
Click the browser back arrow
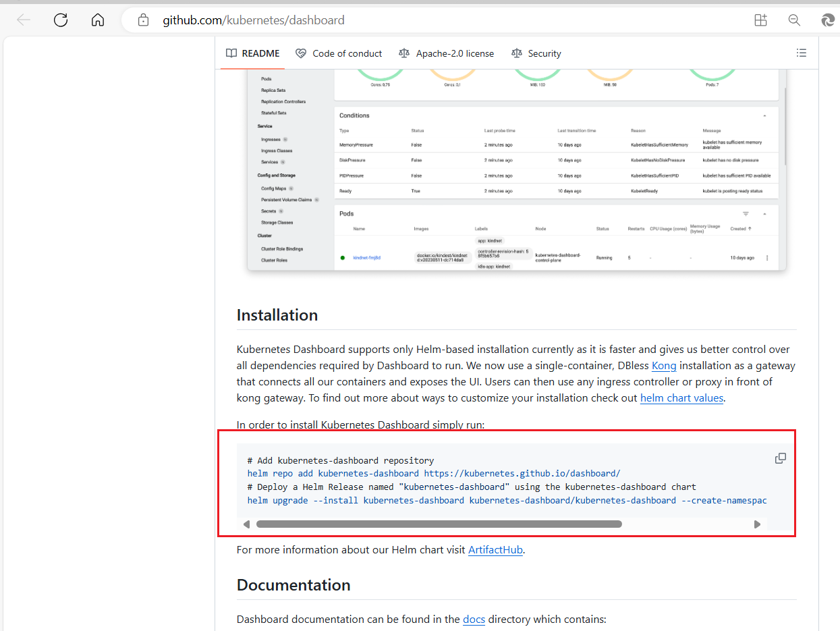click(x=24, y=20)
